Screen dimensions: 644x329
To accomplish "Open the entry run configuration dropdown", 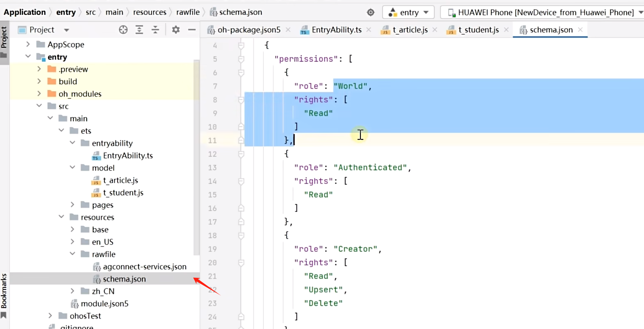I will click(x=409, y=12).
